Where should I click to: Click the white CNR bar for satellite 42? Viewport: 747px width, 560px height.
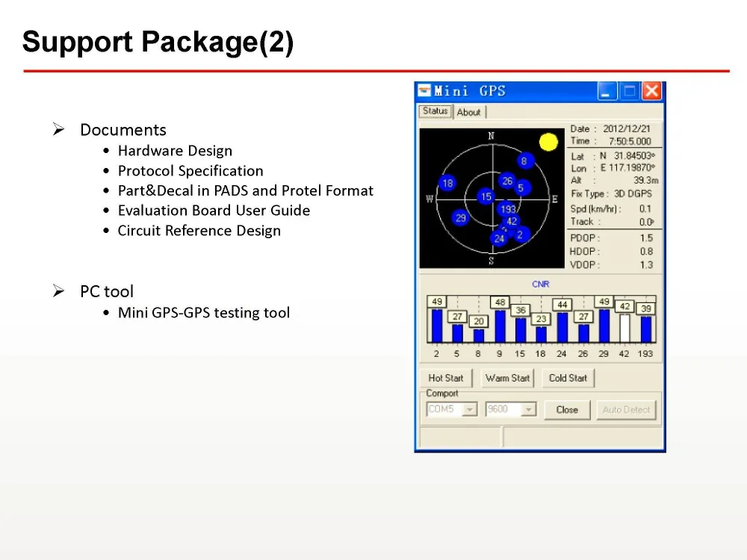pos(624,328)
